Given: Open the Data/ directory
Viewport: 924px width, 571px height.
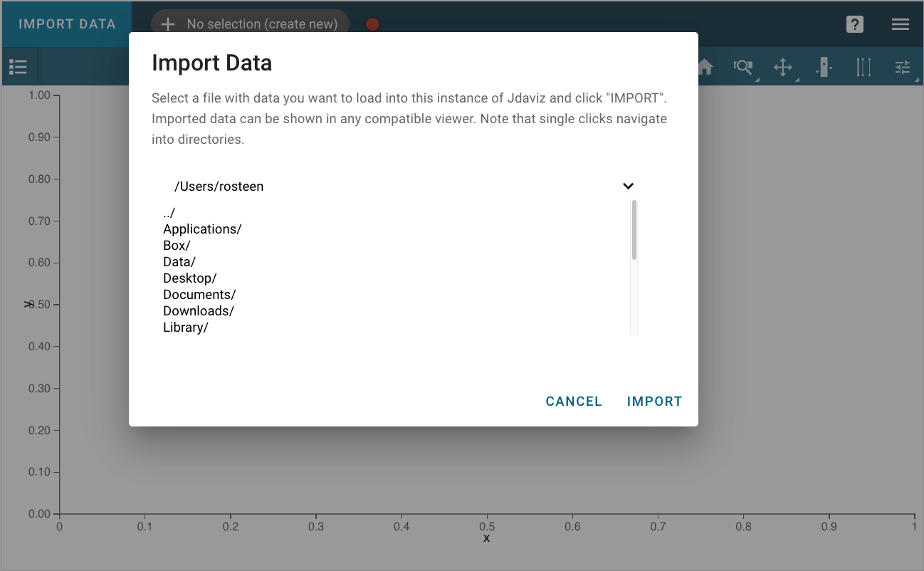Looking at the screenshot, I should point(179,262).
